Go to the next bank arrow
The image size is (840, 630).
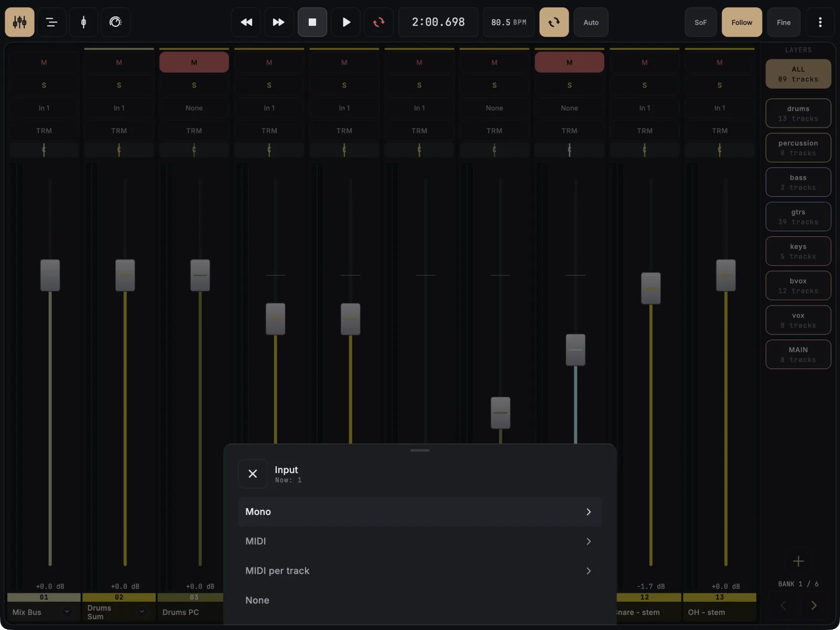(x=814, y=605)
